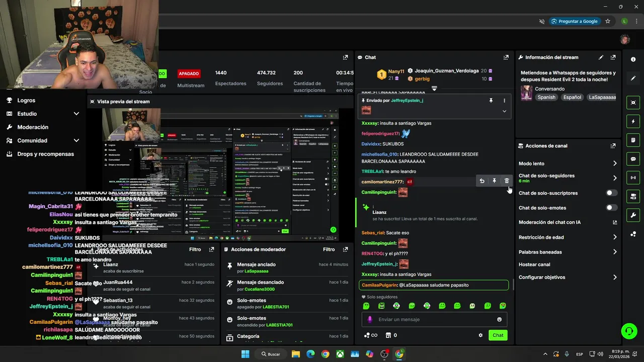Open the chat bubble icon in right sidebar
Screen dimensions: 644x362
633,159
